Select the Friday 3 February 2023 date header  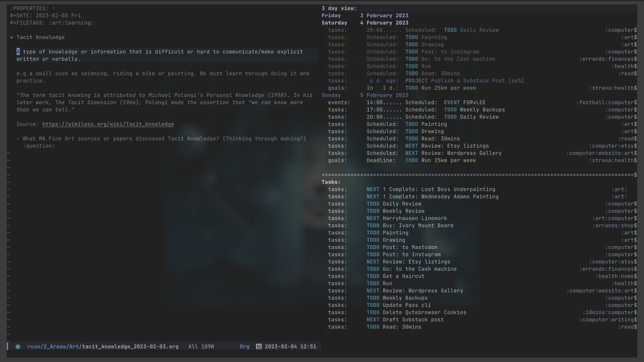point(365,16)
